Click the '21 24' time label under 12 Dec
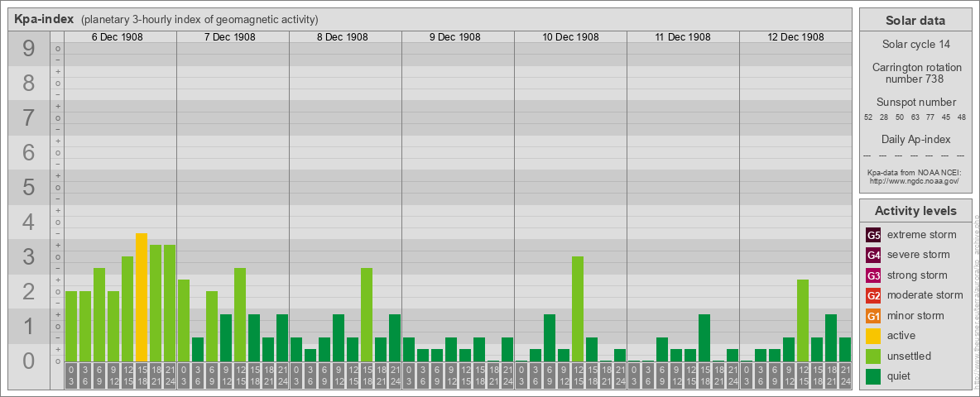Screen dimensions: 980x397 click(x=844, y=375)
